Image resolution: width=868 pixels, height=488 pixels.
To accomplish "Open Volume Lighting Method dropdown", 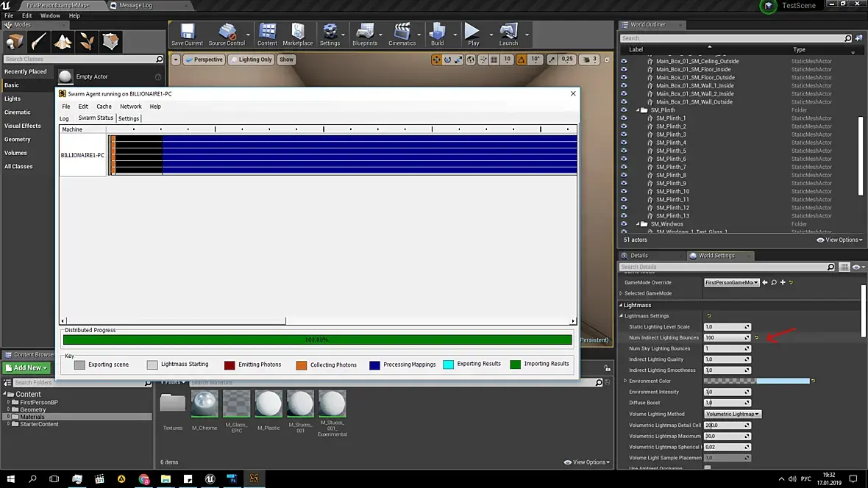I will tap(733, 414).
